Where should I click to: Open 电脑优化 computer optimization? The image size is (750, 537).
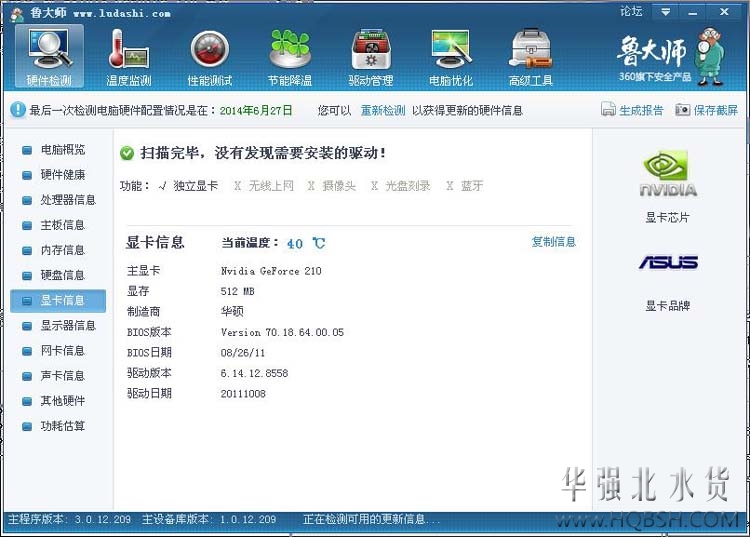[x=451, y=56]
